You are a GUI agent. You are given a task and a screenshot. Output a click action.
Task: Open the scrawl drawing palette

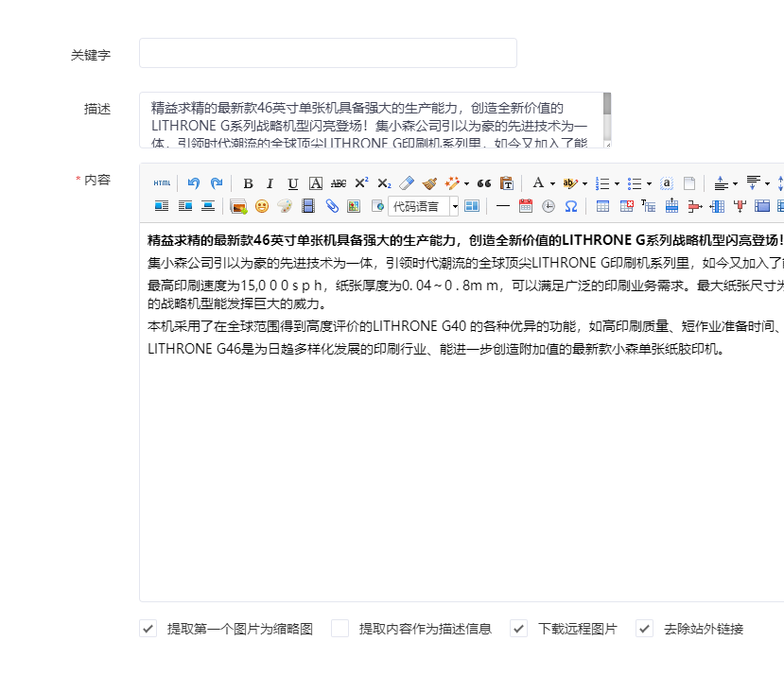285,206
